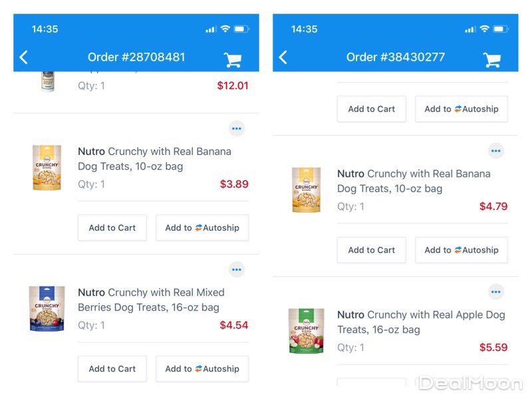Image resolution: width=532 pixels, height=399 pixels.
Task: Open Nutro Crunchy Real Apple Dog Treats title
Action: [x=421, y=322]
